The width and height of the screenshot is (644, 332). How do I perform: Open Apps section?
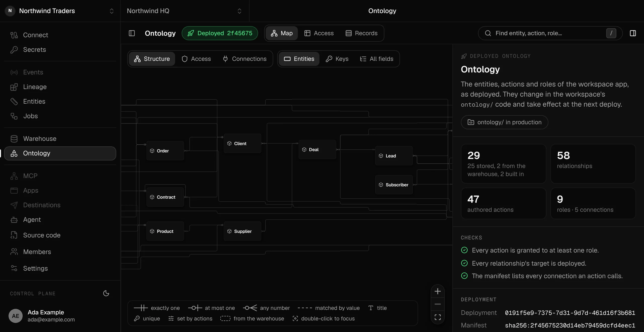point(60,190)
